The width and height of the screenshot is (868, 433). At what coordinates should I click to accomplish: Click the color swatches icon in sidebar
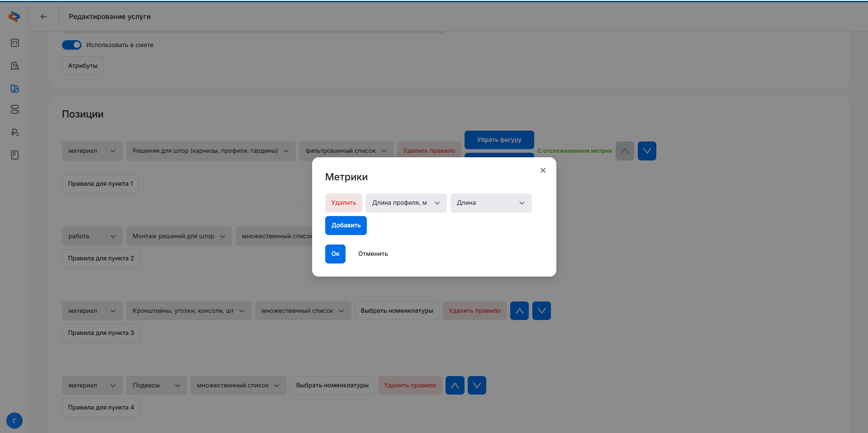15,89
